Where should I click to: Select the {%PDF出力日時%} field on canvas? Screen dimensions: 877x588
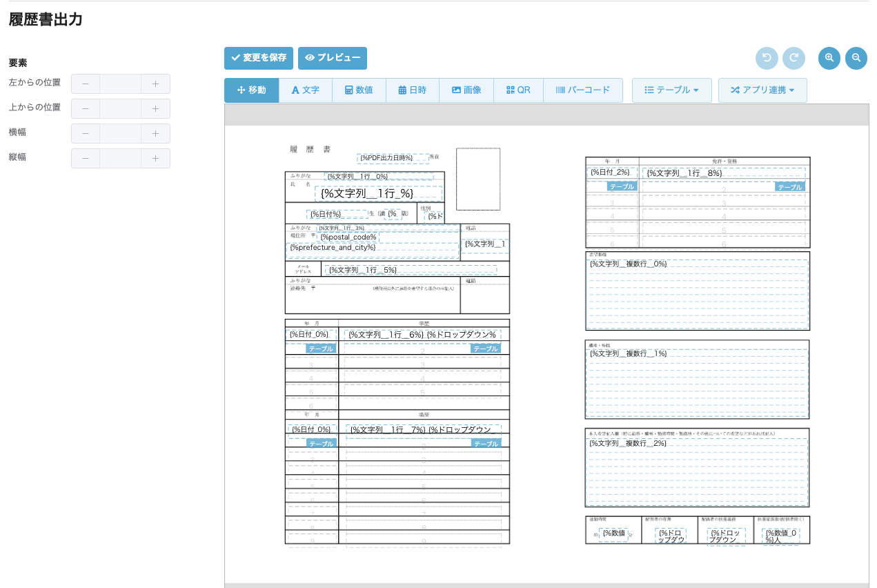[x=388, y=158]
